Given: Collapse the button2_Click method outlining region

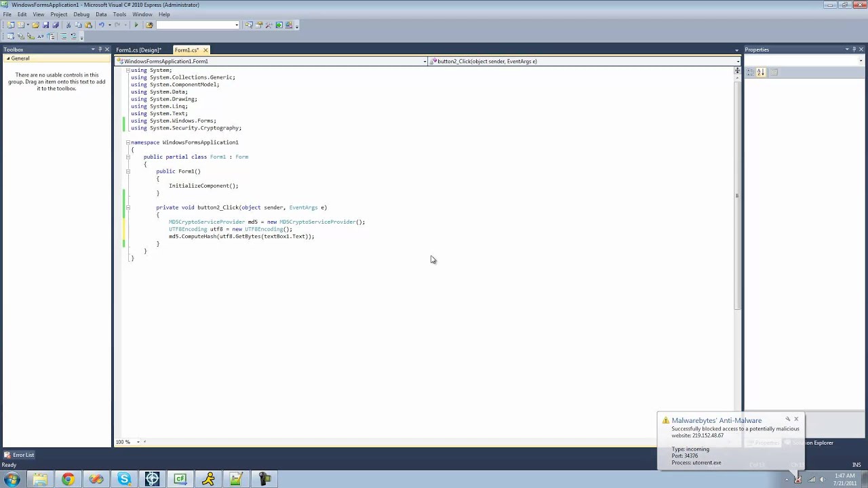Looking at the screenshot, I should coord(127,207).
